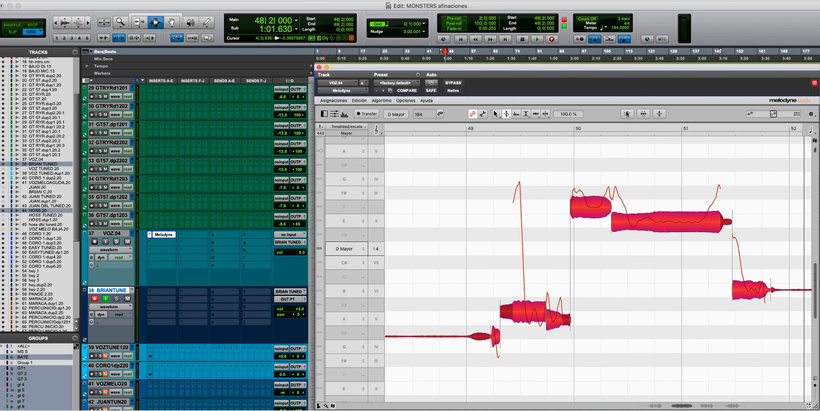
Task: Select the Grabber hand tool
Action: point(173,22)
